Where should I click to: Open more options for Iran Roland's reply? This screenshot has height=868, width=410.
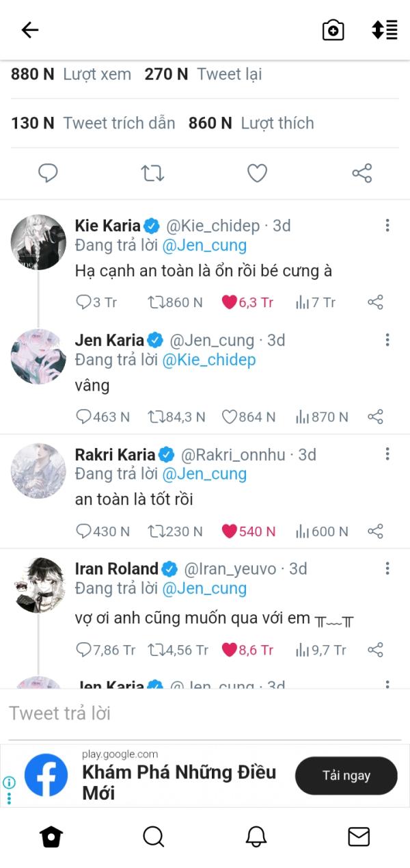(387, 568)
